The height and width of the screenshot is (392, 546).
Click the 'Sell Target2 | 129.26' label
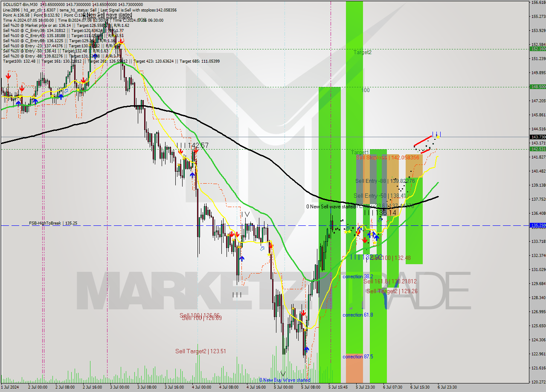(392, 291)
